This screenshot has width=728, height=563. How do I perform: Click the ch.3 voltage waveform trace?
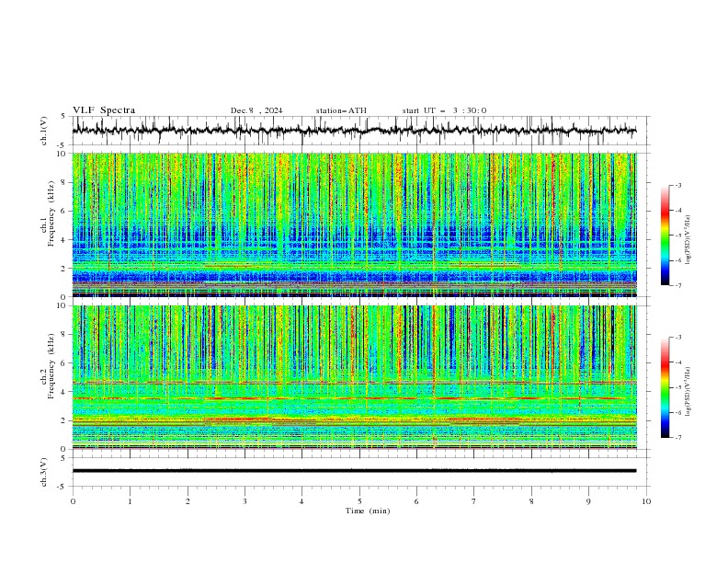(354, 471)
